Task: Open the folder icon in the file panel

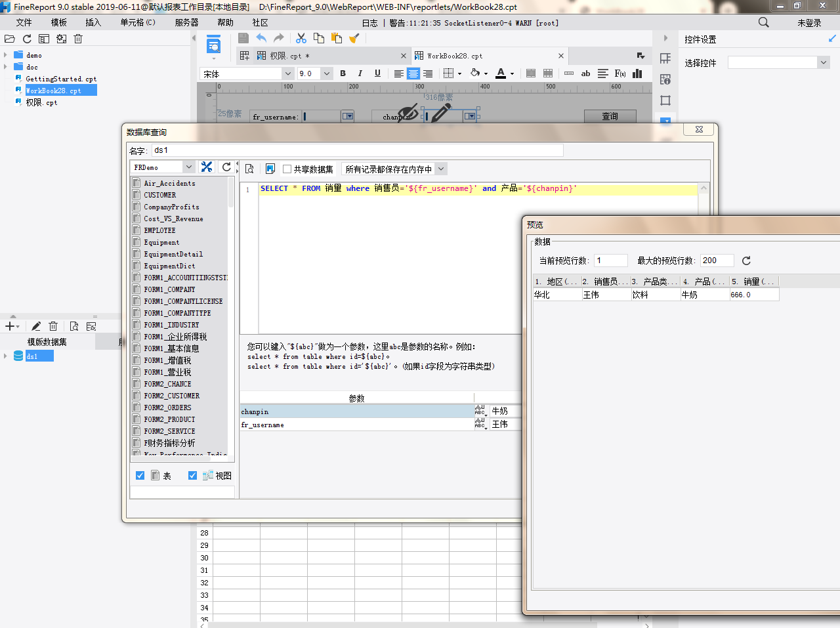Action: pos(9,39)
